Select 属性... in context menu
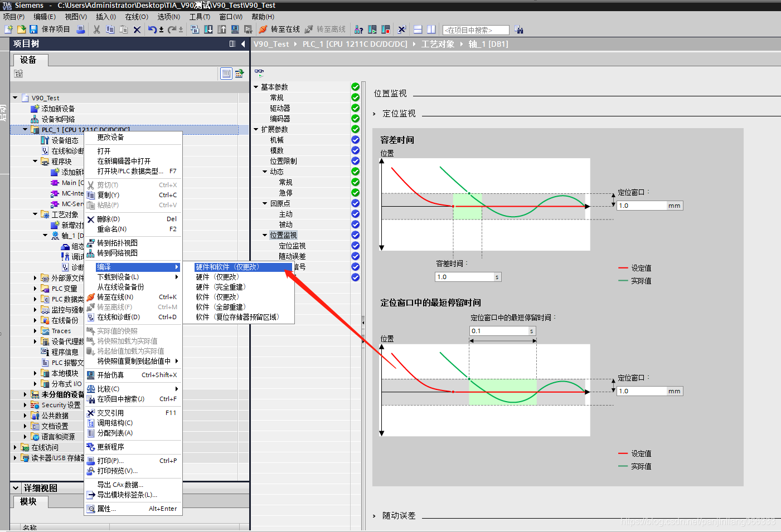Screen dimensions: 781x532 pyautogui.click(x=133, y=509)
